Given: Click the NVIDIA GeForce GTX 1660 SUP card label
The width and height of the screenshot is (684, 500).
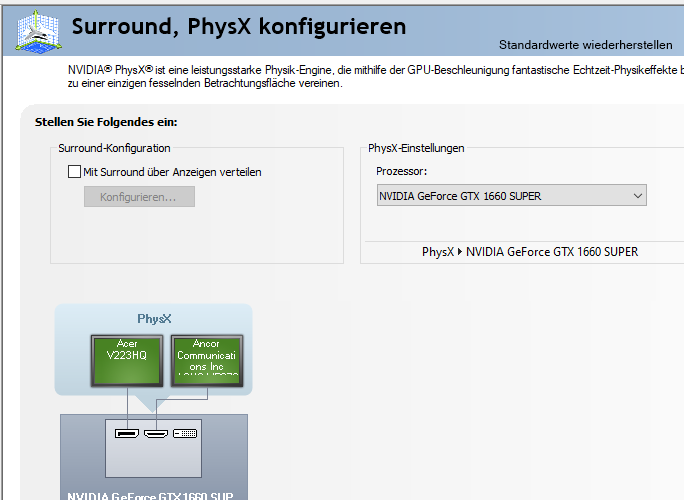Looking at the screenshot, I should click(x=150, y=496).
